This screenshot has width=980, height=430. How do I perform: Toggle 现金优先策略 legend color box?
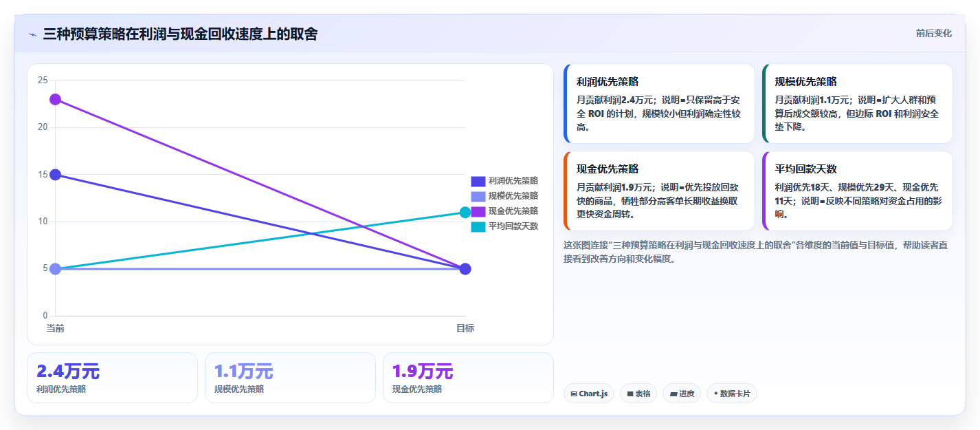pos(478,211)
